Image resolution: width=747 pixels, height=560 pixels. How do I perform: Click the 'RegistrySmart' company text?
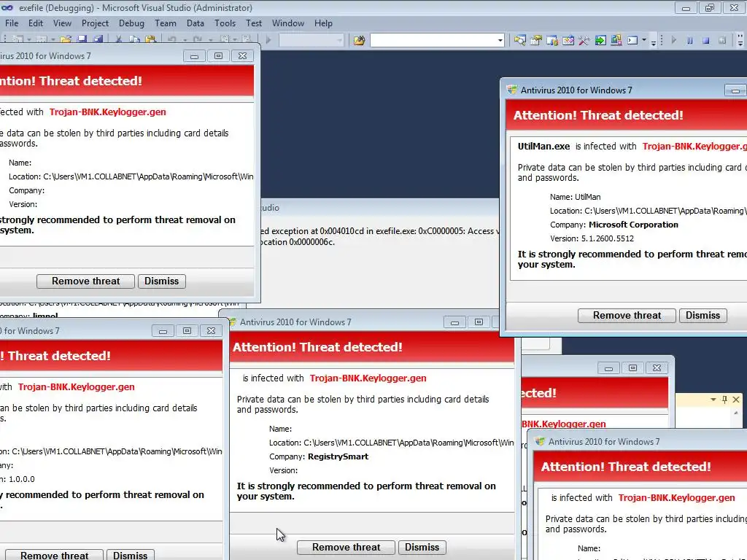(x=338, y=456)
